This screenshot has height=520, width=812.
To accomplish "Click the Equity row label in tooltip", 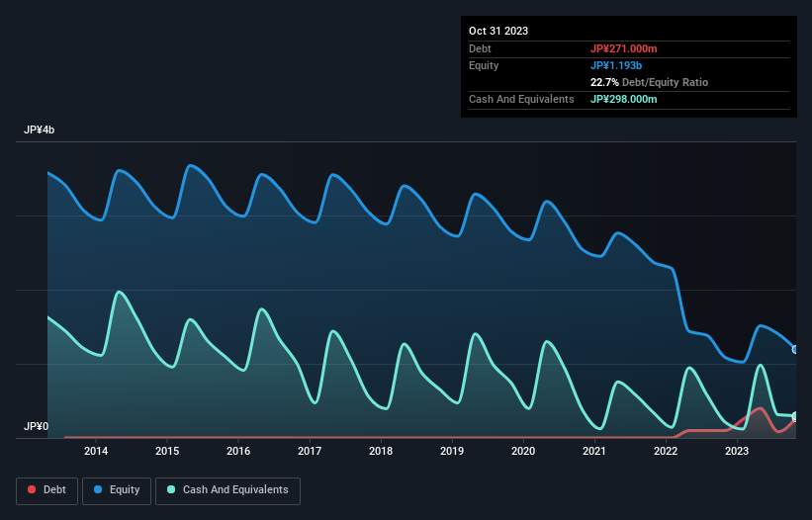I will (x=484, y=65).
